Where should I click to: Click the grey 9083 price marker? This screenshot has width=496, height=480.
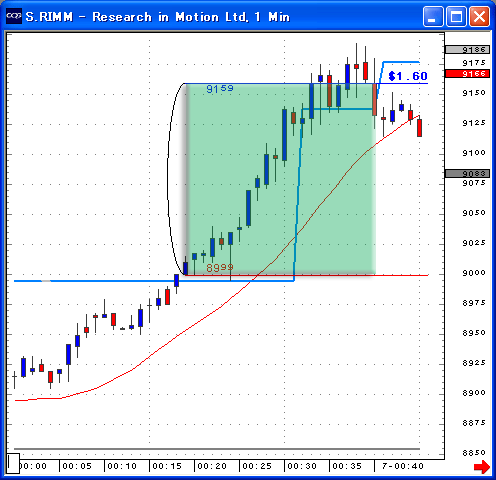[x=467, y=173]
